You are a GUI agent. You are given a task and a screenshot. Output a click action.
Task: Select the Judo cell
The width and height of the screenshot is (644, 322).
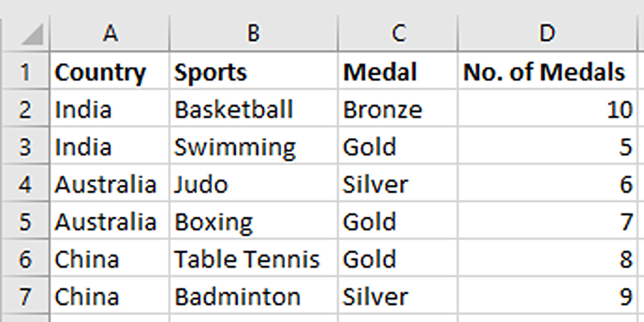coord(201,184)
